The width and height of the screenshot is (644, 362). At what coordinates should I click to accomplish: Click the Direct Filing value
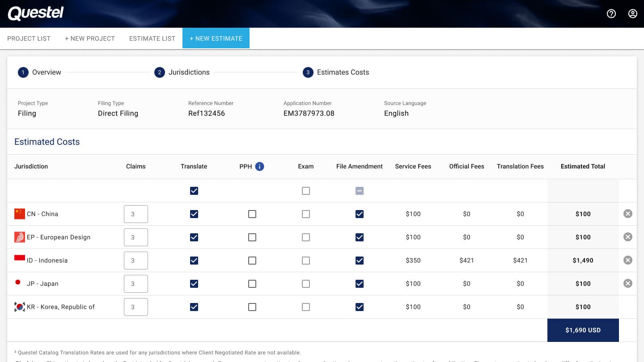(118, 114)
